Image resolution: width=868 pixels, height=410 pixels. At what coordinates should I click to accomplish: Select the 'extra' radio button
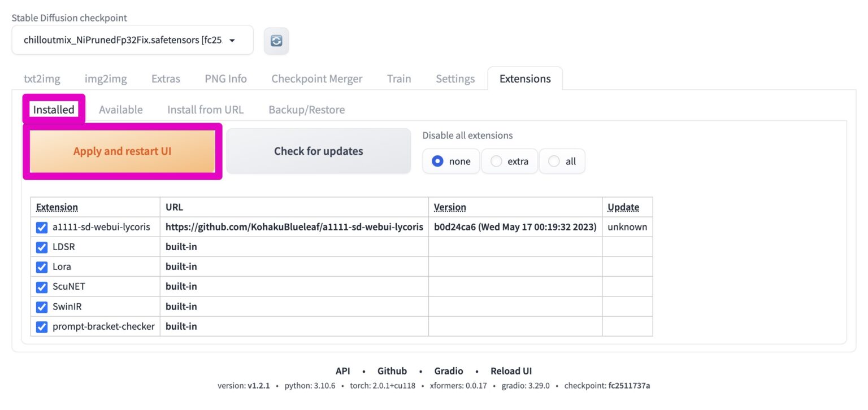coord(496,161)
